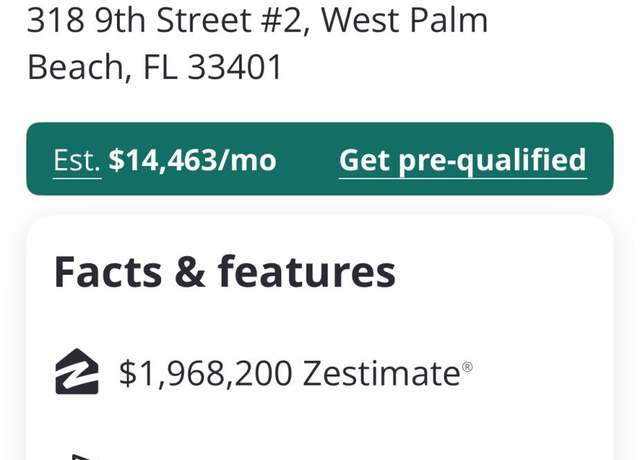Click the $1,968,200 dollar amount
The height and width of the screenshot is (460, 640).
click(x=206, y=373)
